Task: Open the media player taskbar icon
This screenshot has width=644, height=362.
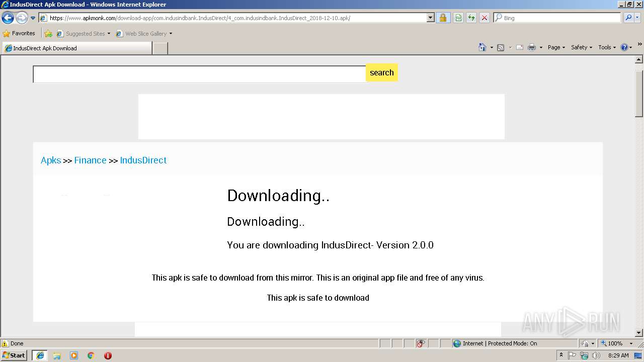Action: pos(74,355)
